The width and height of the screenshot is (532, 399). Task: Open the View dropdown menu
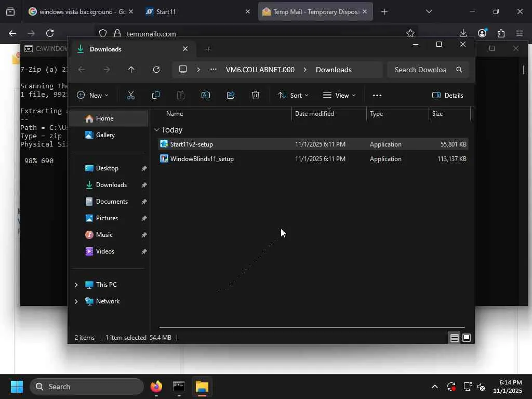click(339, 96)
